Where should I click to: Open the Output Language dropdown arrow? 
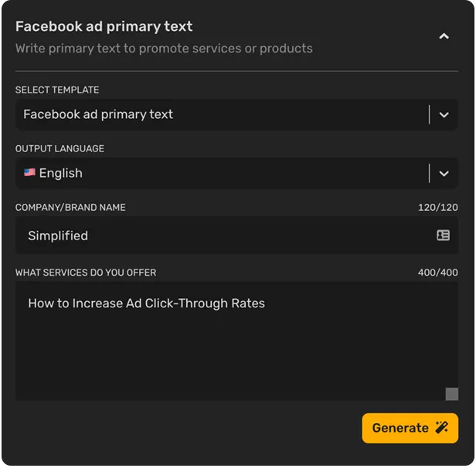point(444,174)
